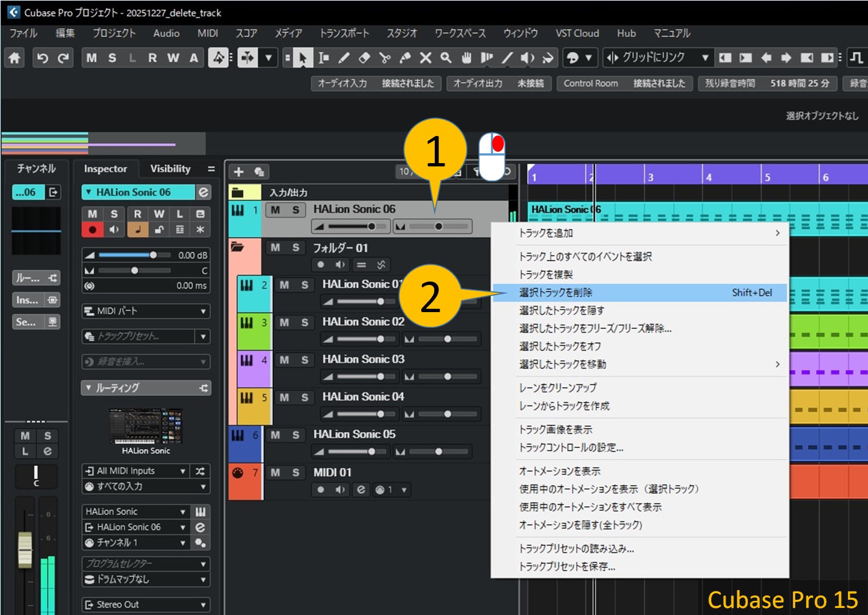The width and height of the screenshot is (868, 615).
Task: Enable record on Inspector red button
Action: tap(93, 229)
